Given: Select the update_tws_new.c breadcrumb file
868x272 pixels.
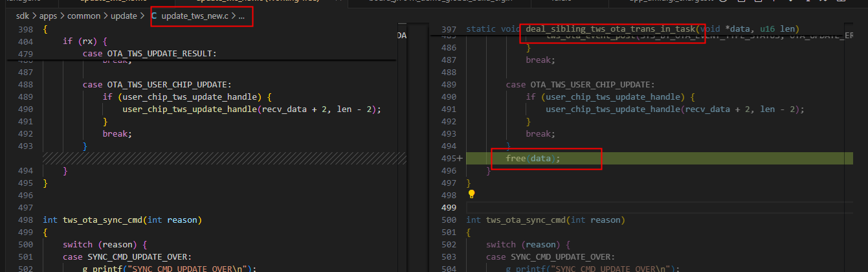Looking at the screenshot, I should coord(195,15).
